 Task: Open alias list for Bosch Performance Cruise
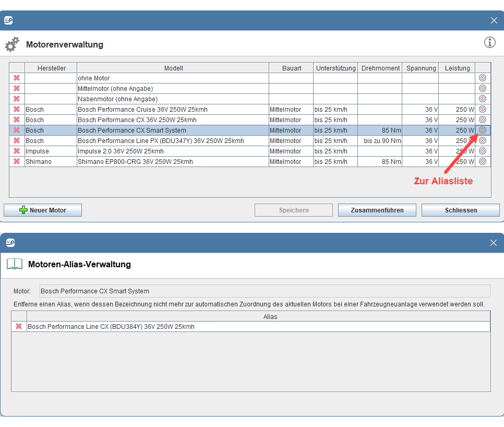483,109
